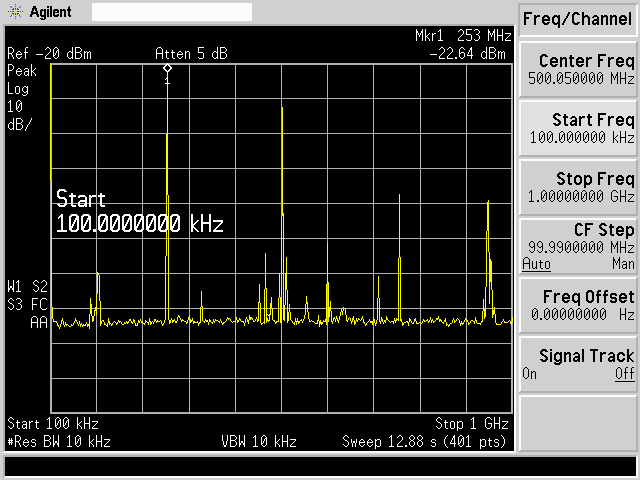The image size is (640, 480).
Task: Click the Ref -20 dBm label
Action: (49, 54)
